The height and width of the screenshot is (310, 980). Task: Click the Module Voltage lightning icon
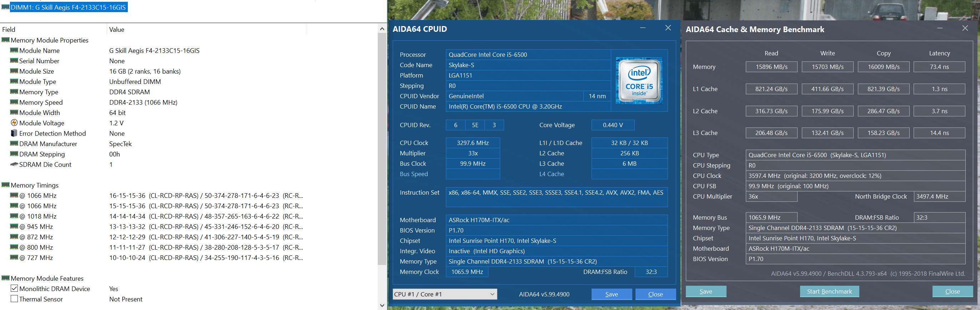14,122
